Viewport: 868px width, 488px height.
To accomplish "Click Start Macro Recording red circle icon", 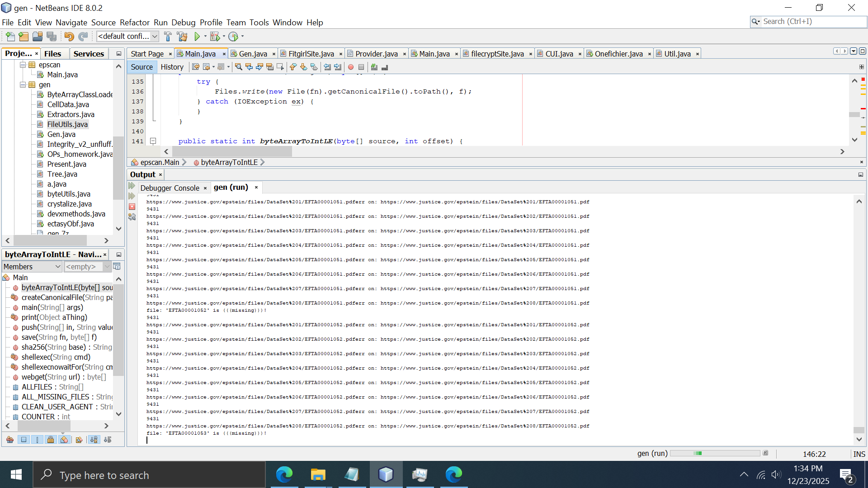I will coord(351,67).
